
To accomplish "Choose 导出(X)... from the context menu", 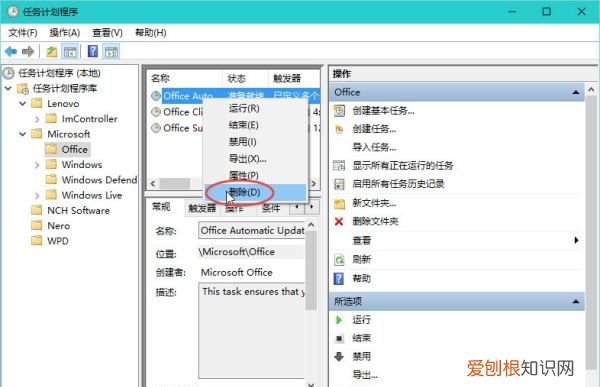I will coord(255,158).
